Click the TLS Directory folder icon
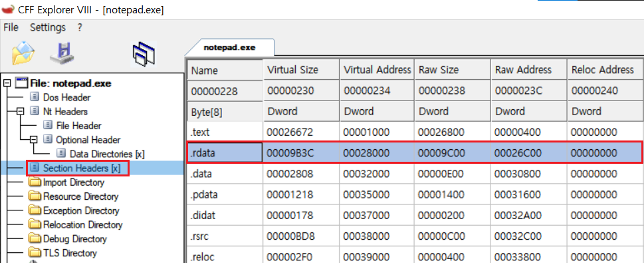 pyautogui.click(x=35, y=253)
